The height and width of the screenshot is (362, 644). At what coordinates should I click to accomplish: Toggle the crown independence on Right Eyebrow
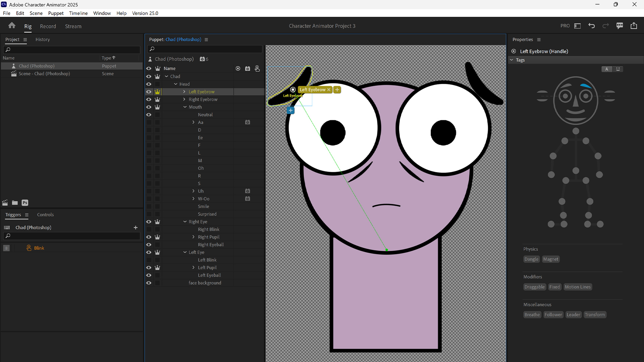(x=157, y=100)
